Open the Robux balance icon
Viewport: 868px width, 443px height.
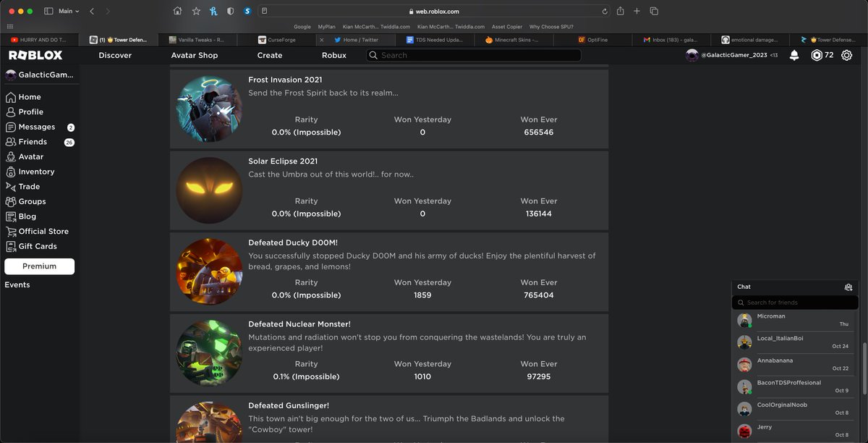[817, 55]
